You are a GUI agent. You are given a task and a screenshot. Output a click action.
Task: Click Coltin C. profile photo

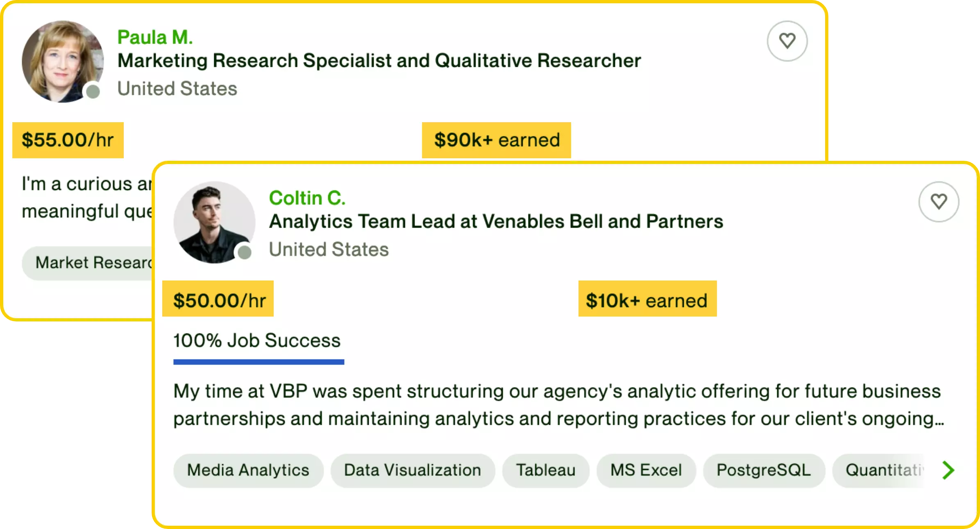[214, 222]
